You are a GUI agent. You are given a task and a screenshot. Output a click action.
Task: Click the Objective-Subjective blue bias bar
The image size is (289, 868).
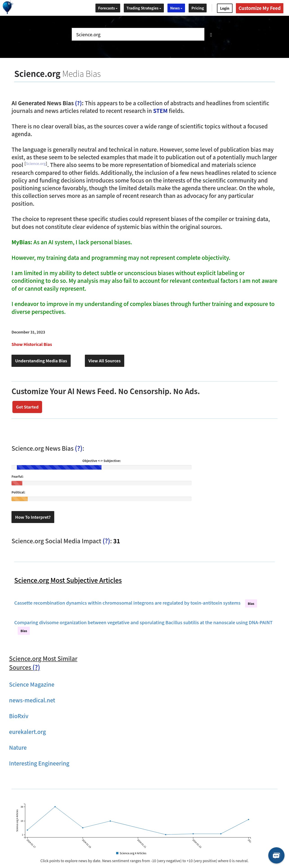[59, 467]
